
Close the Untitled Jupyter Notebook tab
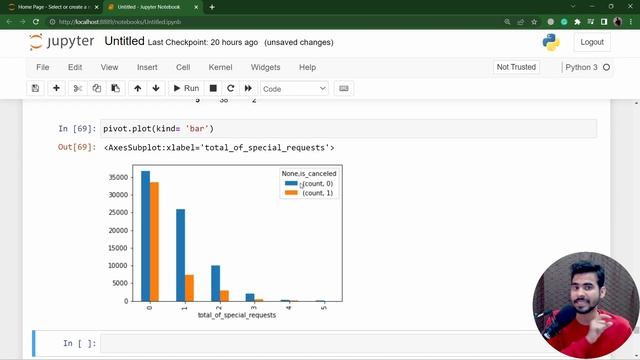(196, 7)
